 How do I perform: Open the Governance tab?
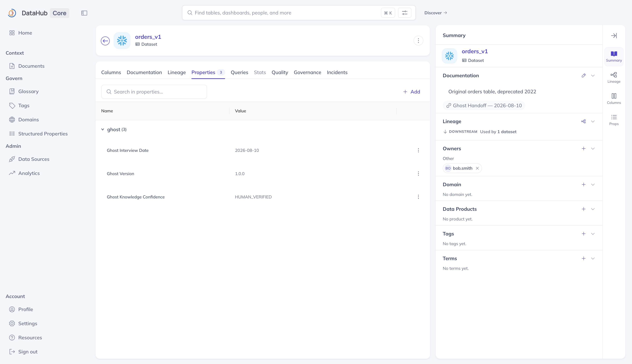click(x=307, y=72)
